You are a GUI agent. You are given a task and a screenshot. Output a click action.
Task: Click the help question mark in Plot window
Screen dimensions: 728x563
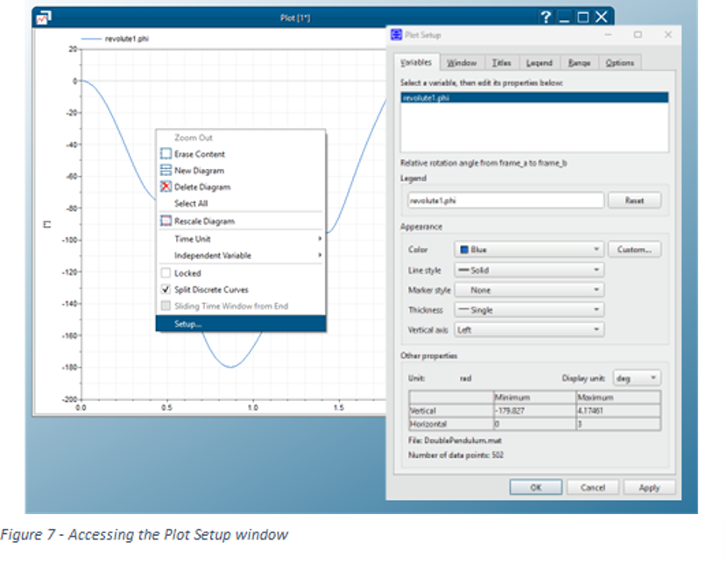(546, 18)
